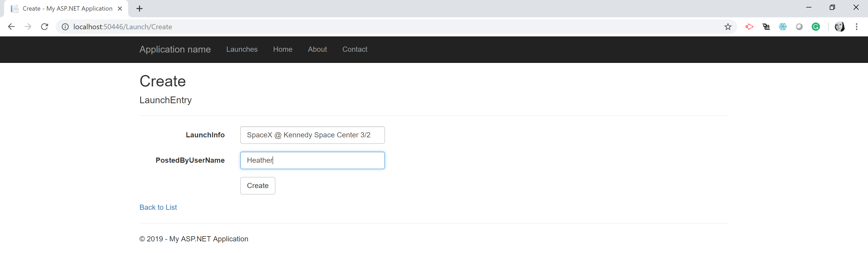This screenshot has width=868, height=253.
Task: Follow the Back to List link
Action: [x=158, y=207]
